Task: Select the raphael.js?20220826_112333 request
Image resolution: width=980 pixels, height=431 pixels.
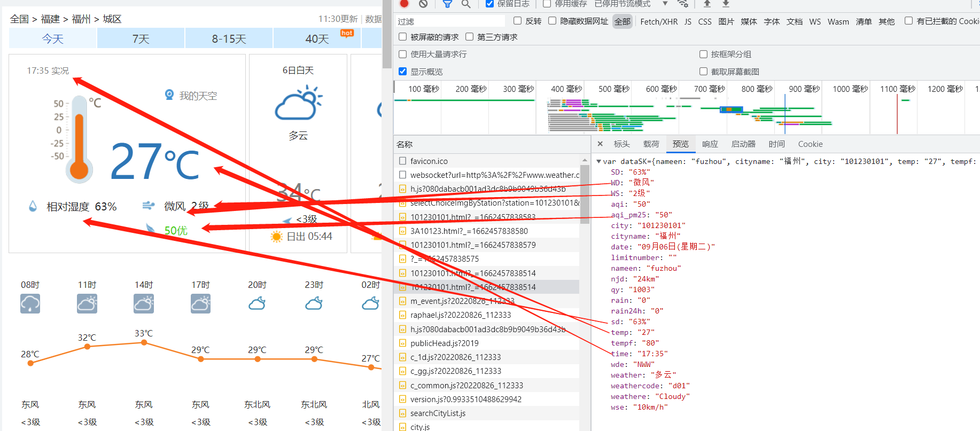Action: coord(461,315)
